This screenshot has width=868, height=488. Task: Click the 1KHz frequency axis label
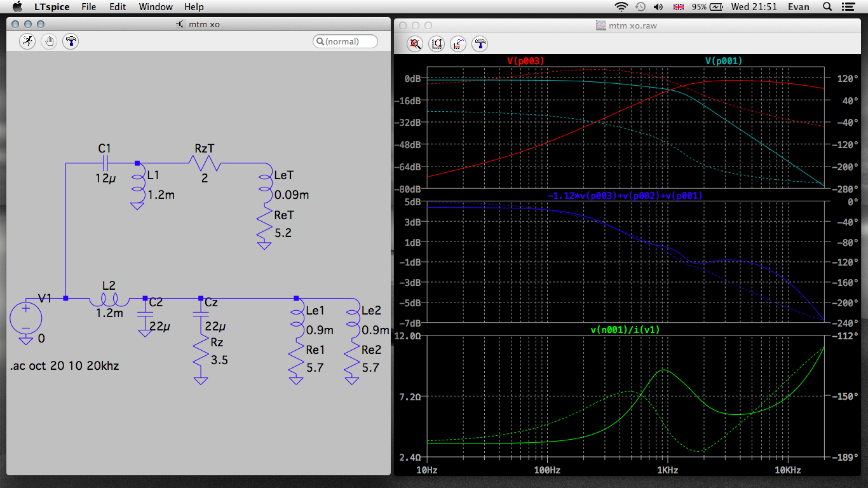pyautogui.click(x=667, y=471)
